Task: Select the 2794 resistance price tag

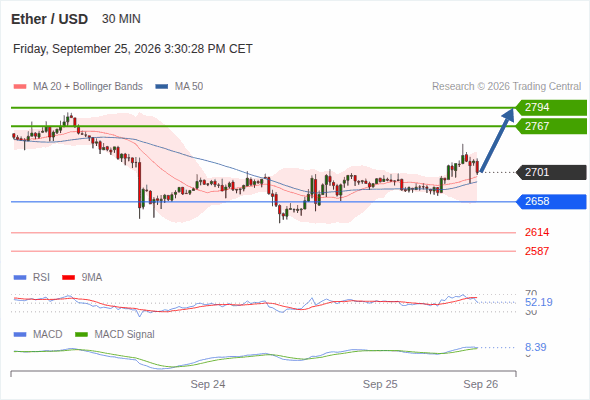Action: tap(551, 108)
